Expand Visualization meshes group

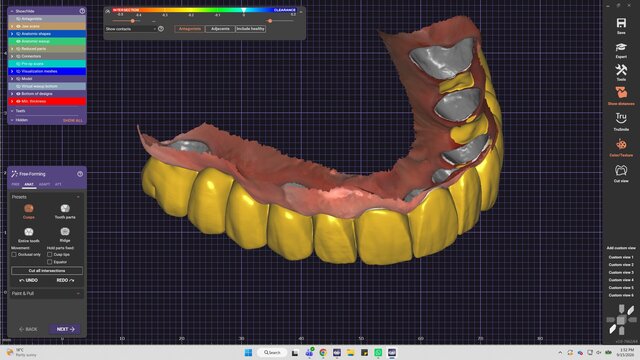(12, 71)
